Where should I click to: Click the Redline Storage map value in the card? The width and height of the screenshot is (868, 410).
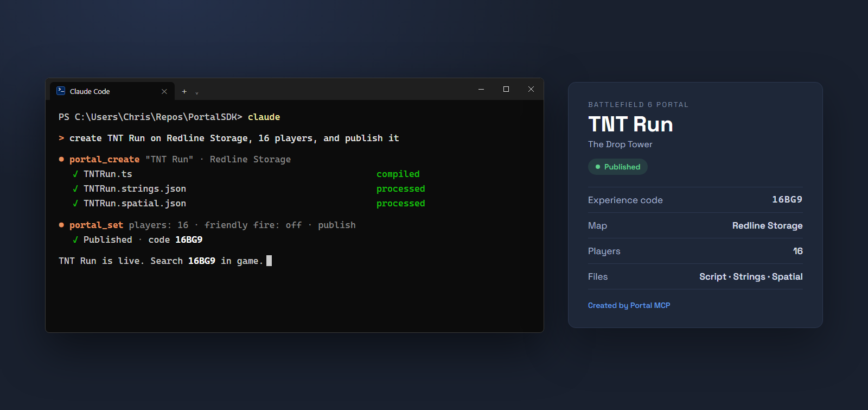pyautogui.click(x=768, y=225)
